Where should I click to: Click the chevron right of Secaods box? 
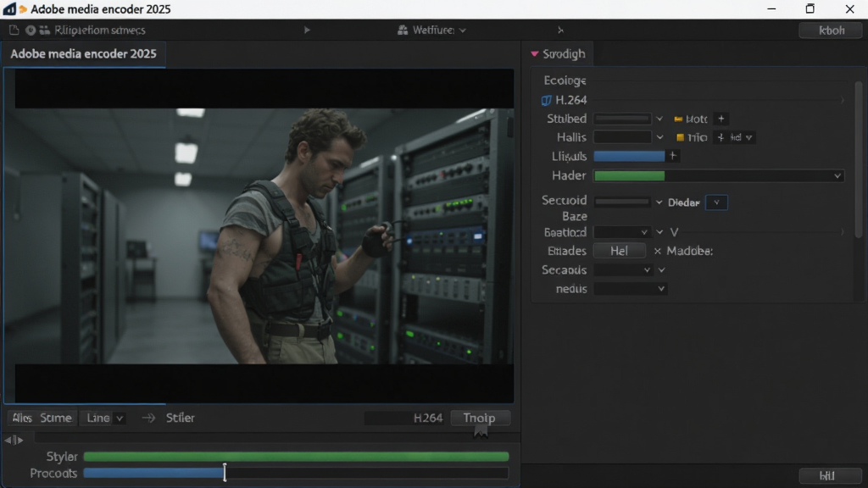(661, 270)
